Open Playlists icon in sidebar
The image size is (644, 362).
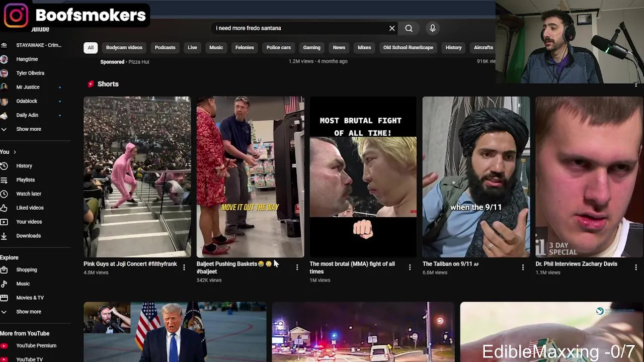point(4,180)
